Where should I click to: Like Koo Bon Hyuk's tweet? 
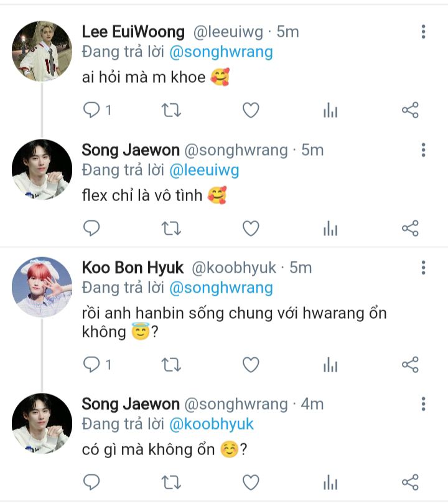[250, 365]
